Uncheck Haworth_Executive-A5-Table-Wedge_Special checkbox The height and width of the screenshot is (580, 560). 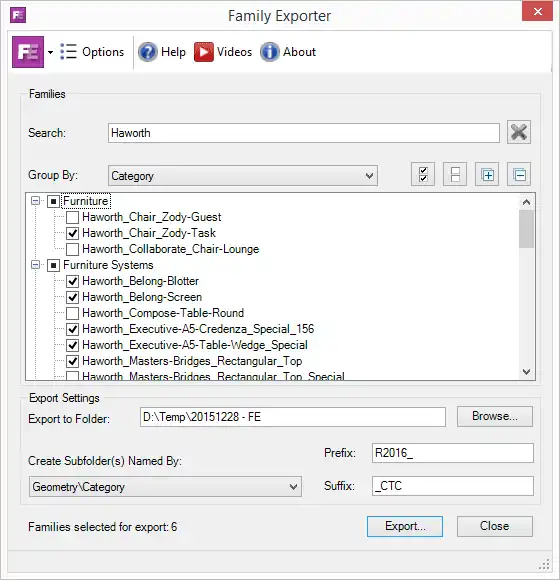pos(72,345)
